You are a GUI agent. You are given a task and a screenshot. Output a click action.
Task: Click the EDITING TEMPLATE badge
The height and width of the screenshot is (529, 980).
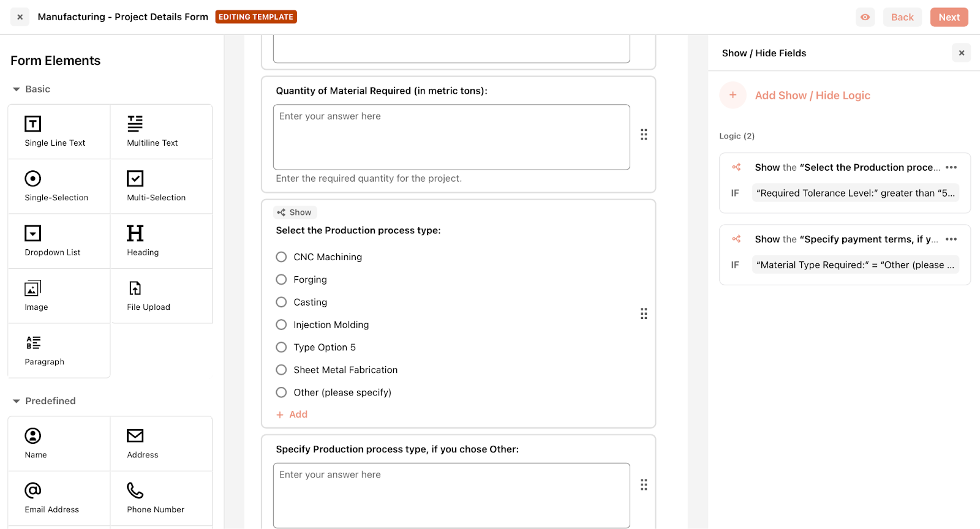point(256,17)
